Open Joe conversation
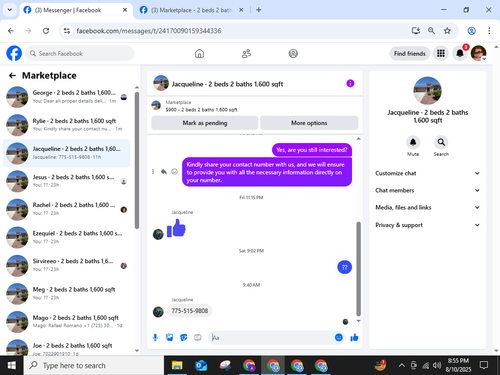This screenshot has width=500, height=375. 67,347
